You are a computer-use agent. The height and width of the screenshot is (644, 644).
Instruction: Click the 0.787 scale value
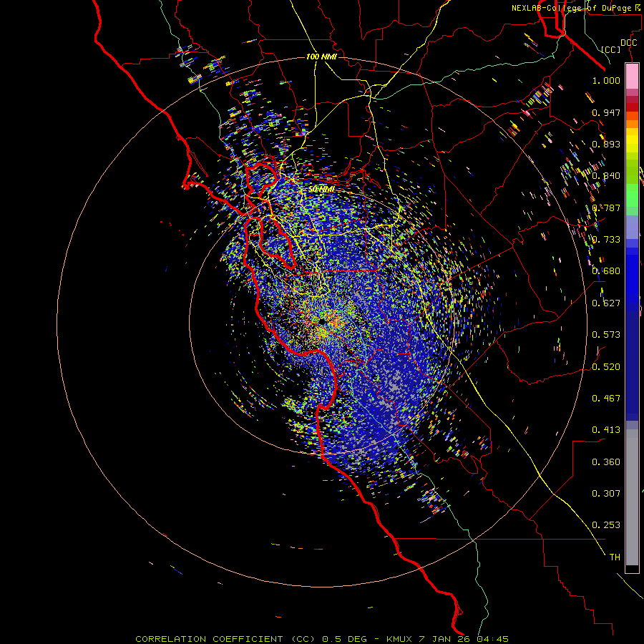606,208
